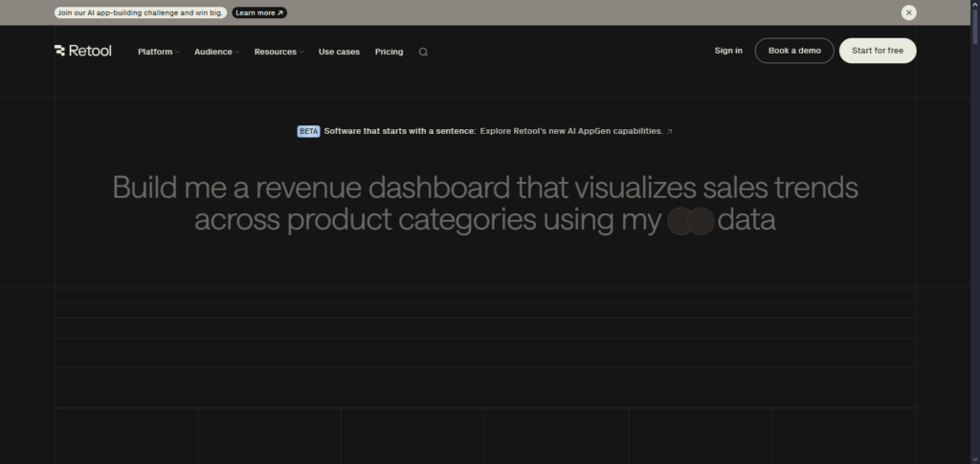Click the overlapping circle icons in the headline
Screen dimensions: 980x464
[x=690, y=221]
